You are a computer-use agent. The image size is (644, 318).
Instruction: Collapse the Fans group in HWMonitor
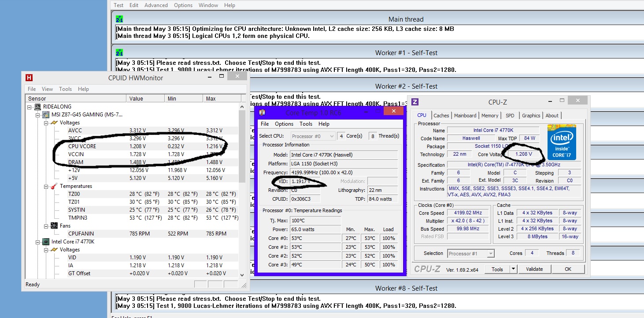point(47,226)
